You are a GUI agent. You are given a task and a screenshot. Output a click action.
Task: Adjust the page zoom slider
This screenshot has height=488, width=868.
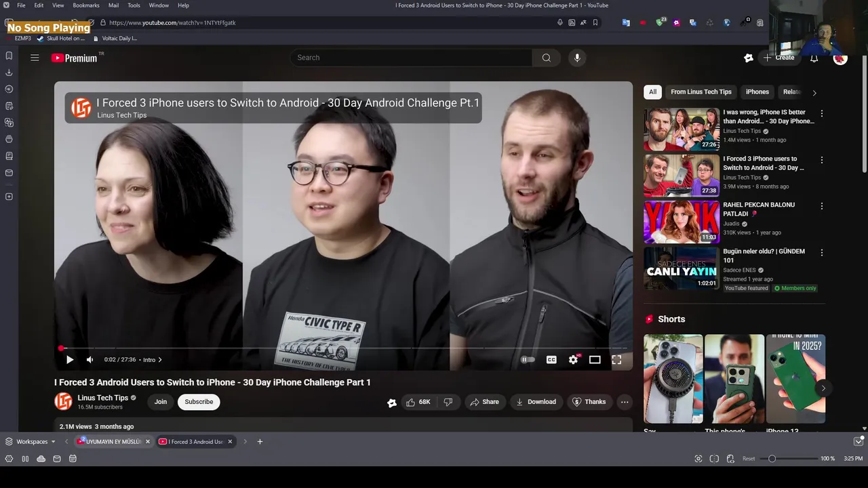pos(790,459)
